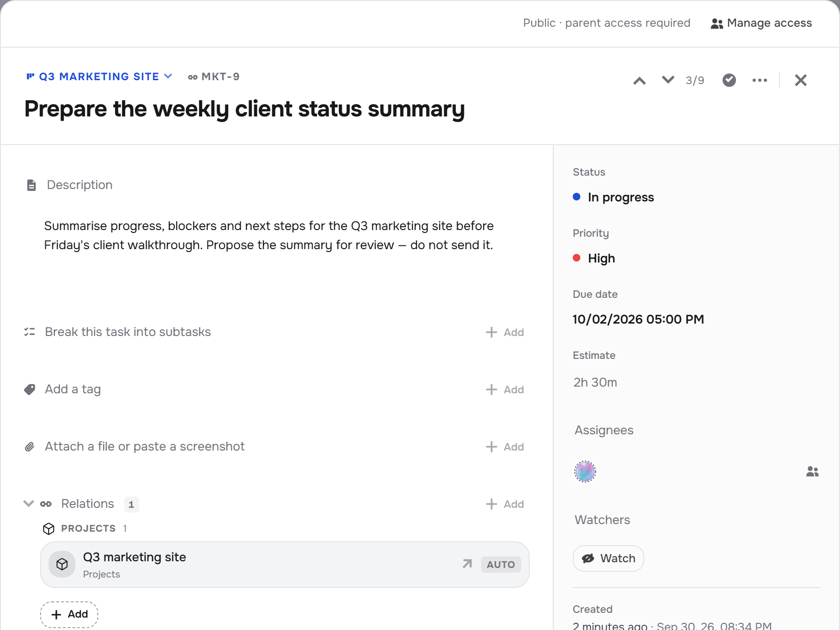The height and width of the screenshot is (630, 840).
Task: Click the red High priority dot
Action: click(577, 258)
